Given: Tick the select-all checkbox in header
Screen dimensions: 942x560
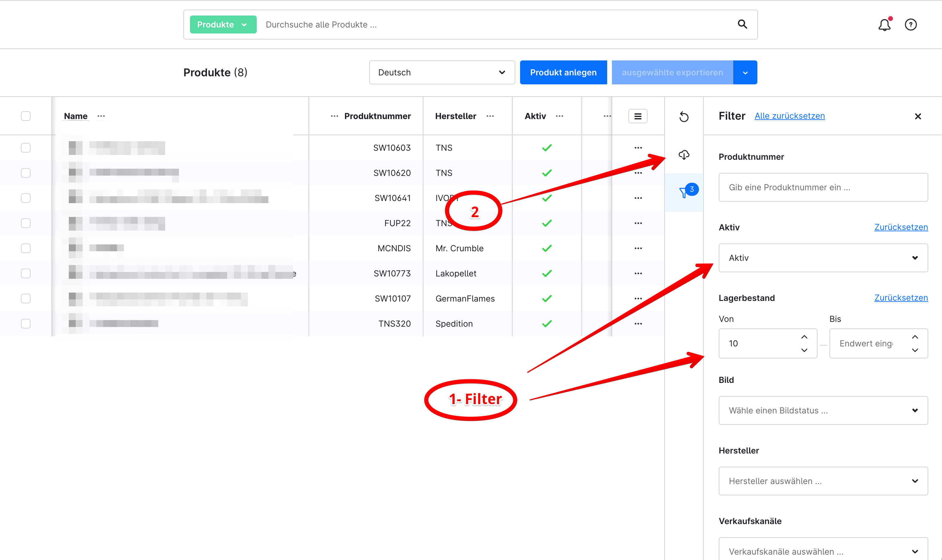Looking at the screenshot, I should click(x=26, y=116).
